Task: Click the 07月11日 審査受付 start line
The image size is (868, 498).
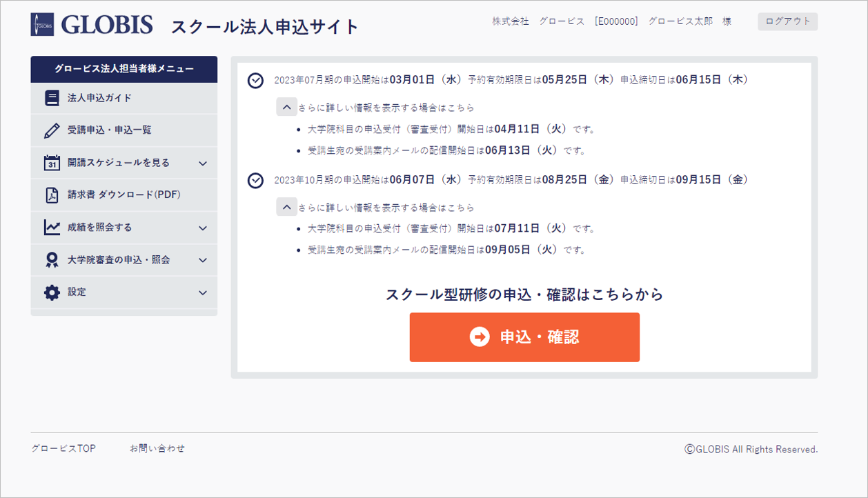Action: [451, 228]
